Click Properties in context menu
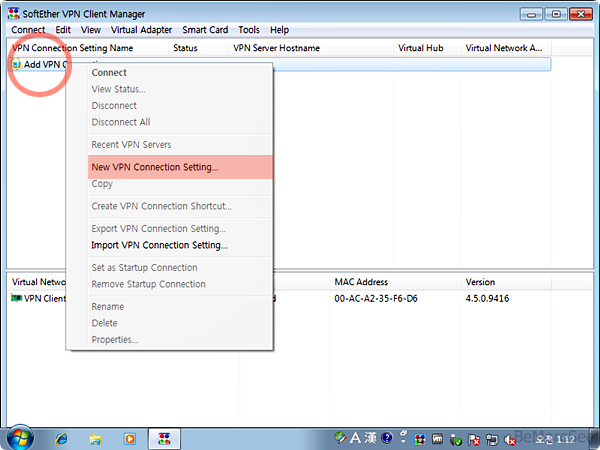Image resolution: width=600 pixels, height=450 pixels. [180, 340]
